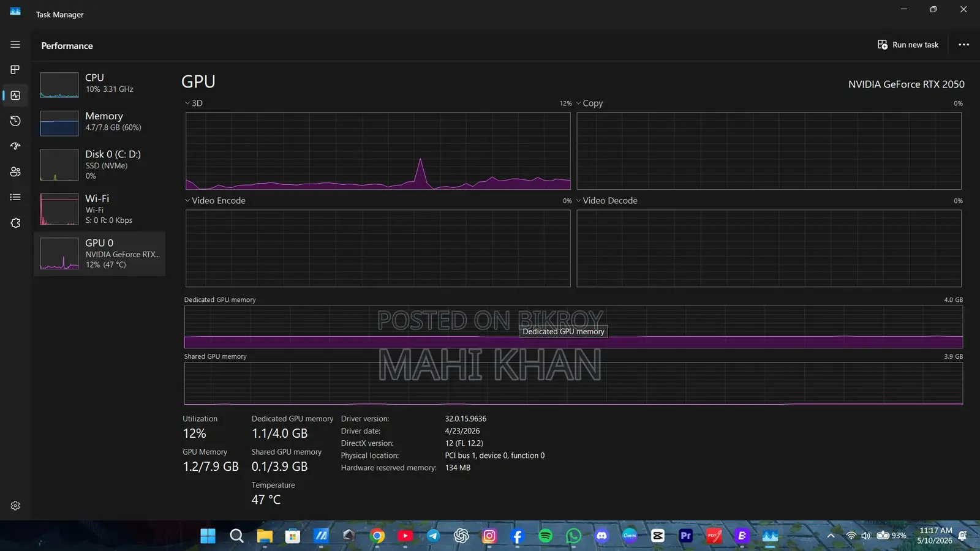Click the Memory mini graph thumbnail
The width and height of the screenshot is (980, 551).
click(59, 123)
